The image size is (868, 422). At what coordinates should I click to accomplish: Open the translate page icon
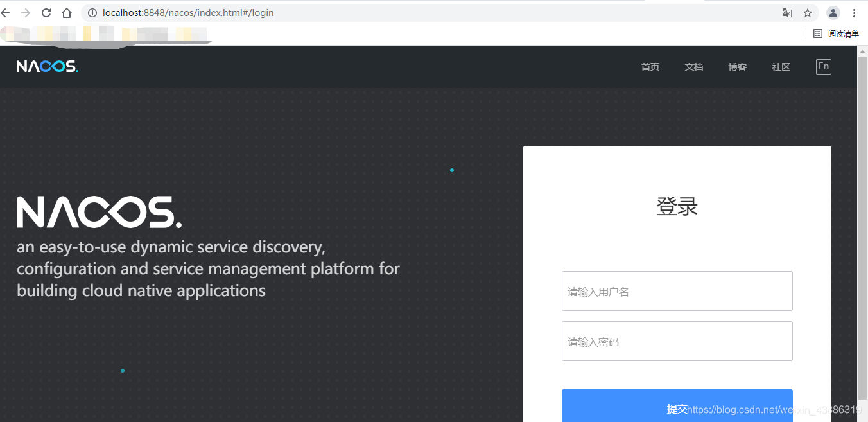click(787, 13)
